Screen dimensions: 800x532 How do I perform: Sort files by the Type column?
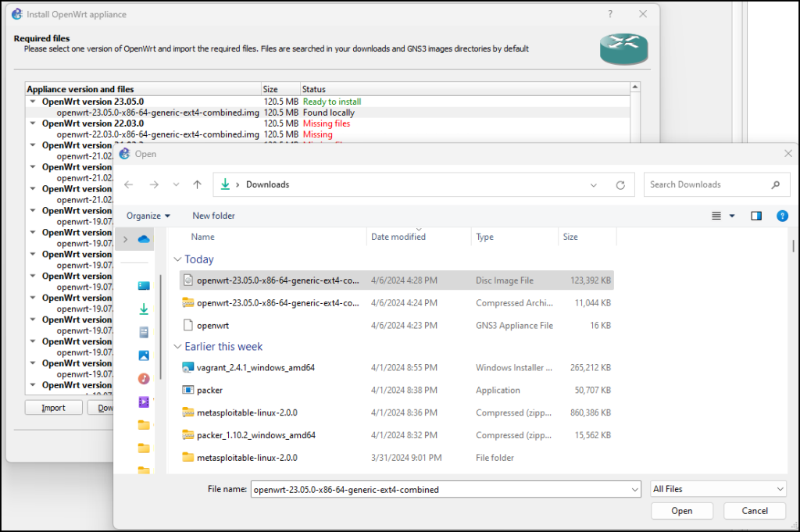(484, 237)
